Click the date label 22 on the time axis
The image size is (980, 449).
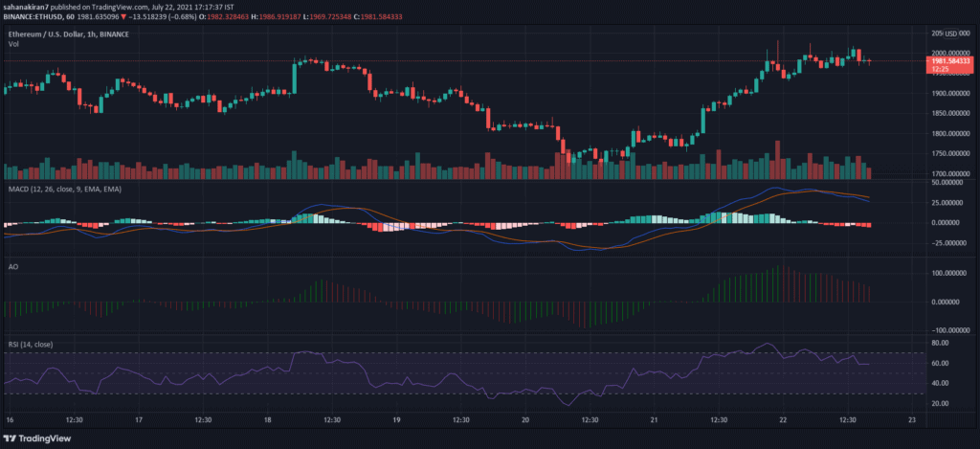click(x=783, y=419)
